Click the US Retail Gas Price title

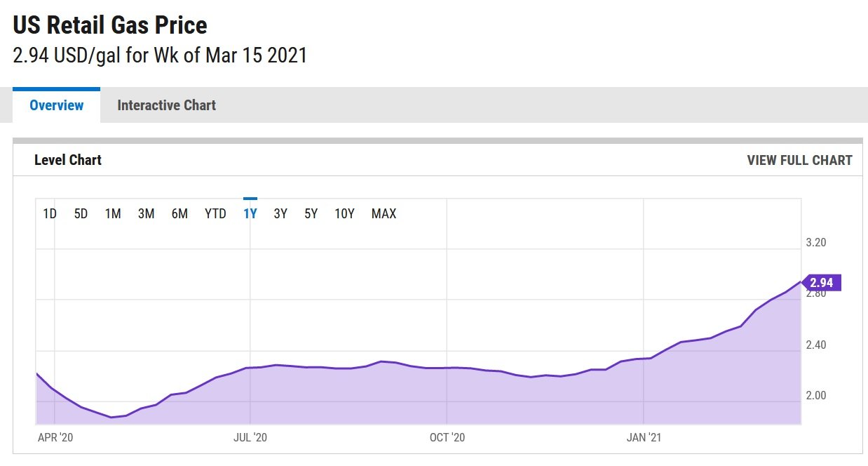point(110,26)
